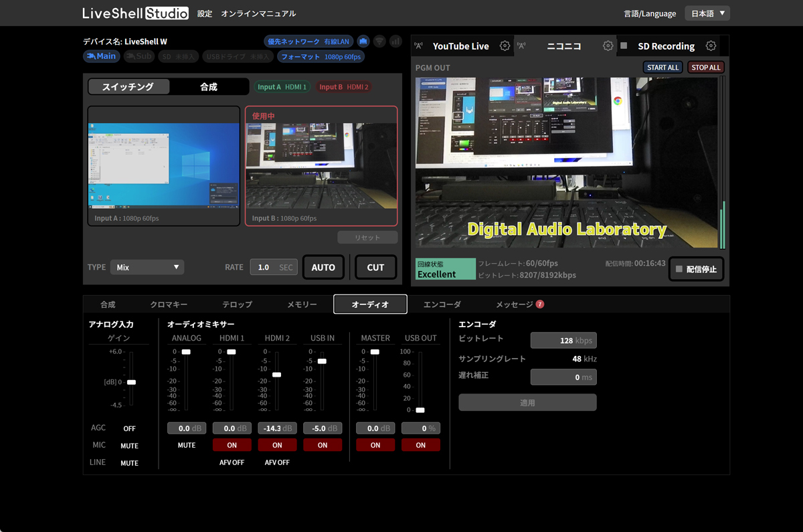Click STOP ALL button

pos(706,68)
